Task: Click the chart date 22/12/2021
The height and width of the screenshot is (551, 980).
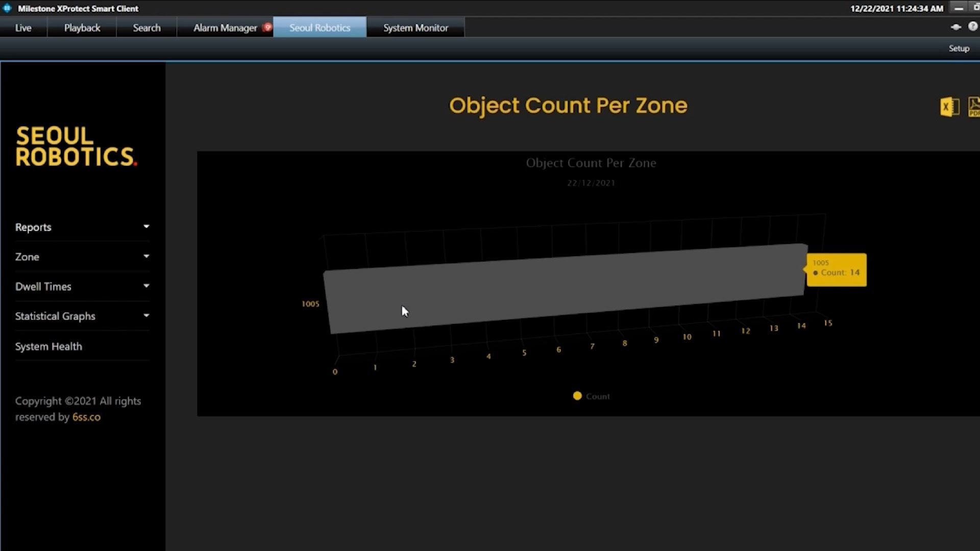Action: click(591, 183)
